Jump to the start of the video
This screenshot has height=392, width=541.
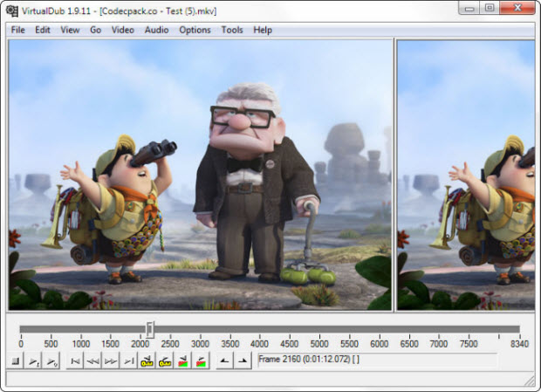coord(75,361)
